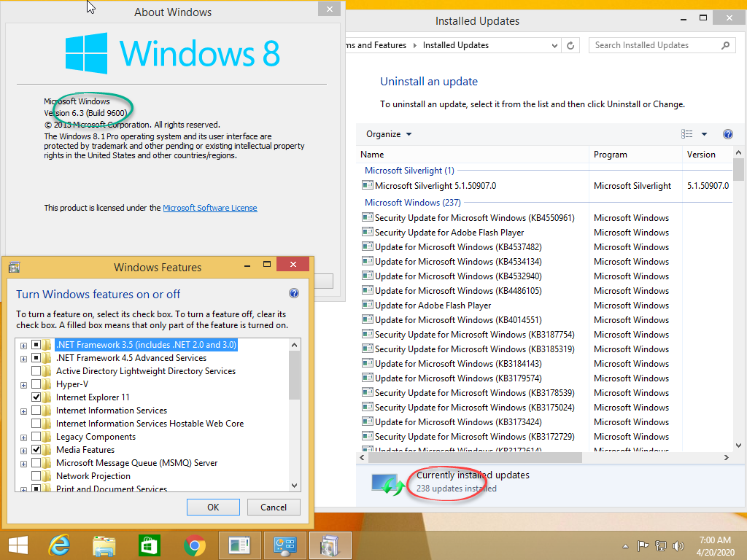Click Cancel in Windows Features
The width and height of the screenshot is (747, 560).
click(274, 507)
